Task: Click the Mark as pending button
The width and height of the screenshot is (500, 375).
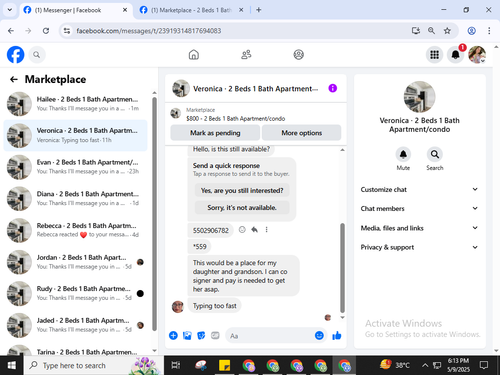Action: [215, 133]
